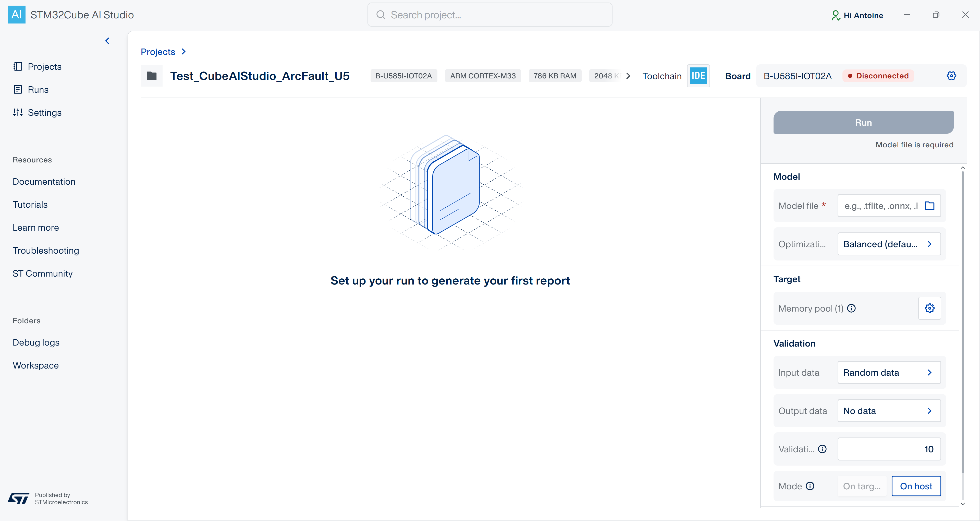Open Projects in the sidebar
This screenshot has width=980, height=521.
click(37, 67)
